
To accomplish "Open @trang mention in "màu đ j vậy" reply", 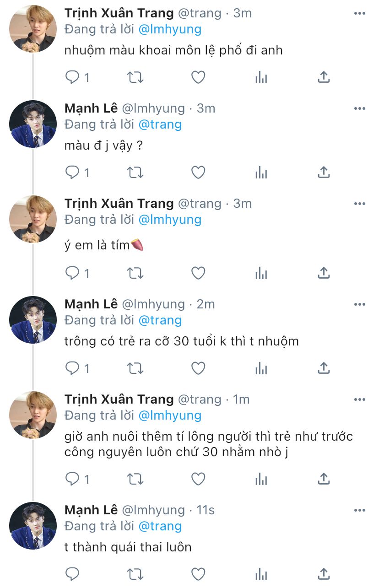I will 160,124.
